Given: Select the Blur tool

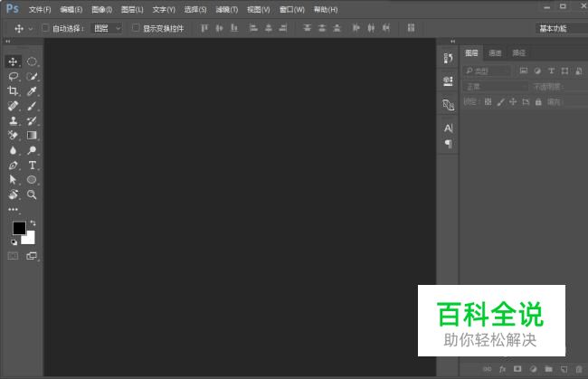Looking at the screenshot, I should 13,150.
